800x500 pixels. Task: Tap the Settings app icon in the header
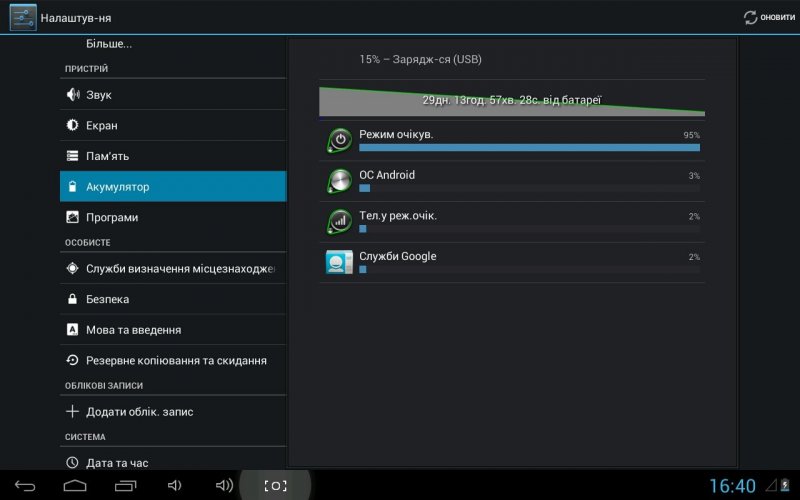[x=23, y=17]
